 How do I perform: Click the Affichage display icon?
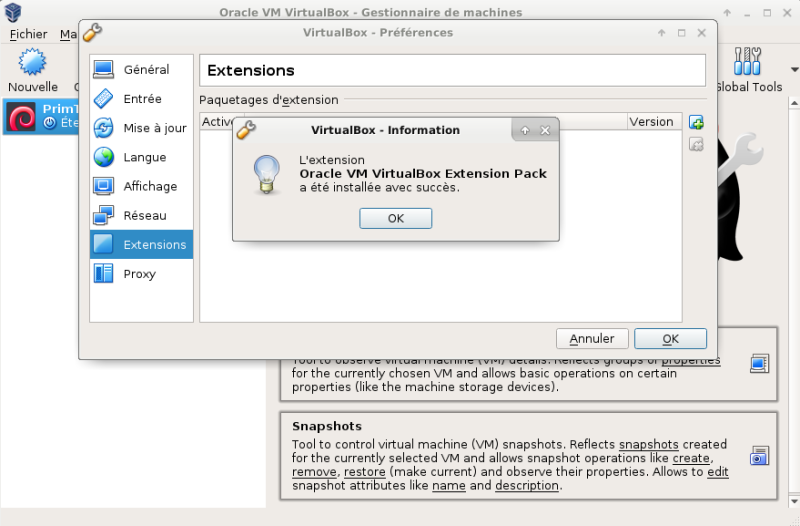tap(104, 186)
